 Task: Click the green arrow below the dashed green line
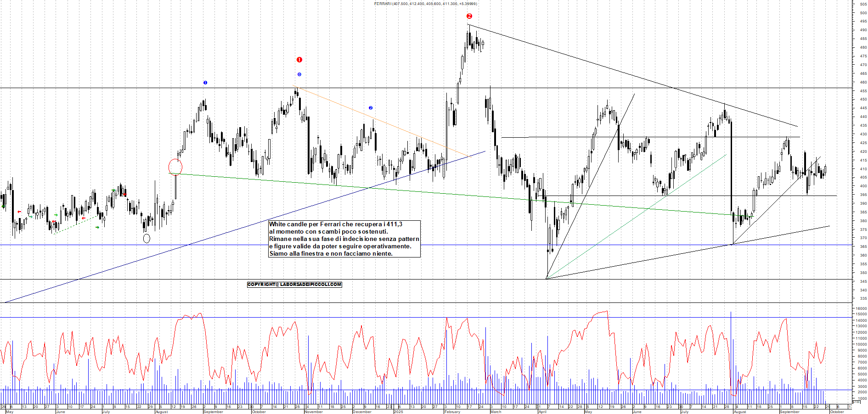pyautogui.click(x=97, y=227)
